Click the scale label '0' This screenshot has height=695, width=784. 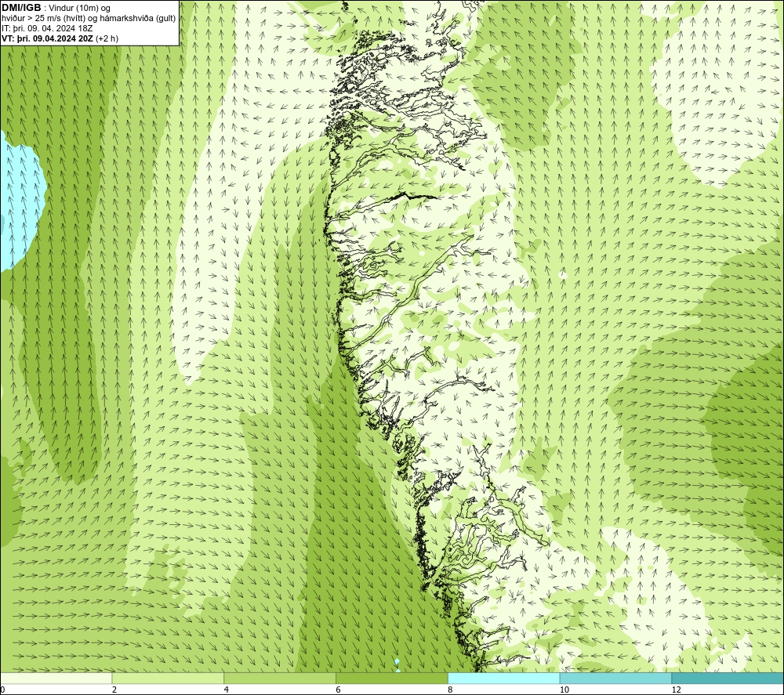click(2, 690)
